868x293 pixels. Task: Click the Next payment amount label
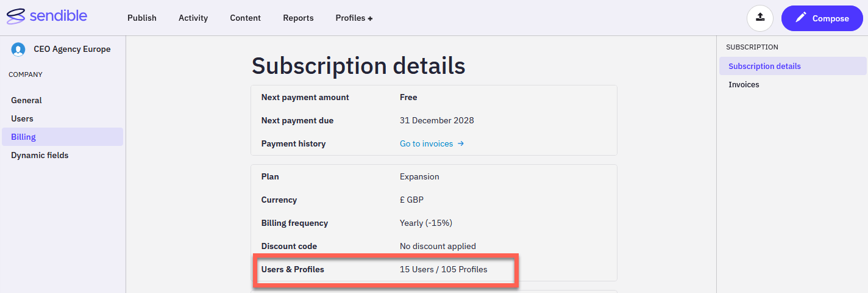pyautogui.click(x=305, y=97)
